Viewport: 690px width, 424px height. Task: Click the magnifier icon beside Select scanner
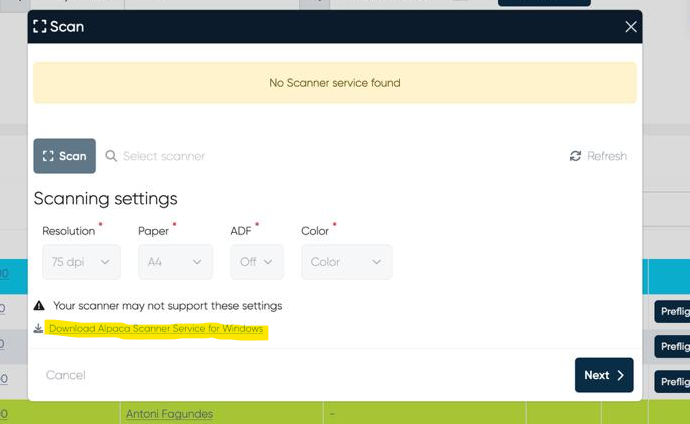pos(111,156)
